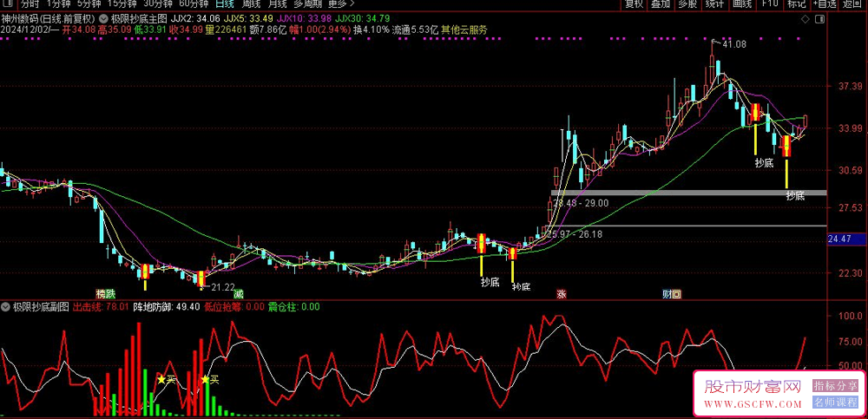Click the first yellow star 买 marker
This screenshot has height=419, width=868.
pyautogui.click(x=161, y=379)
